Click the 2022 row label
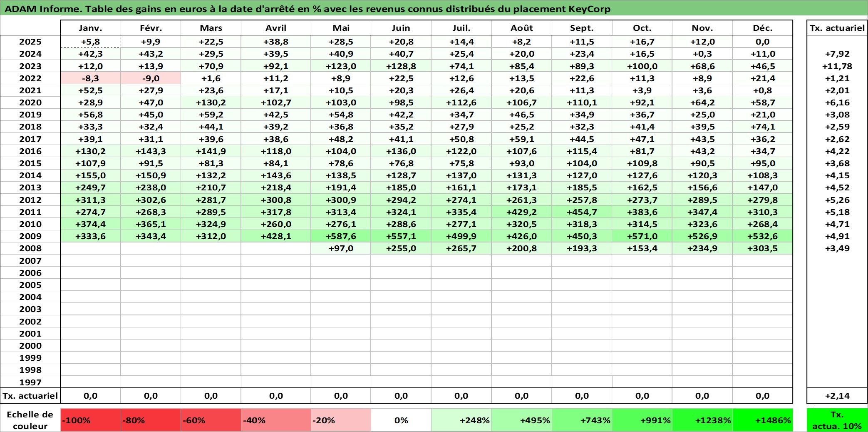Image resolution: width=868 pixels, height=432 pixels. click(30, 78)
